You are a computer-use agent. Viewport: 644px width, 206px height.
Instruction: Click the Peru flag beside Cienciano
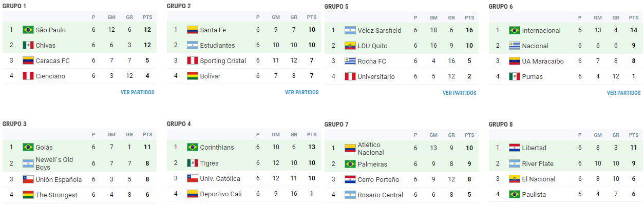point(28,76)
